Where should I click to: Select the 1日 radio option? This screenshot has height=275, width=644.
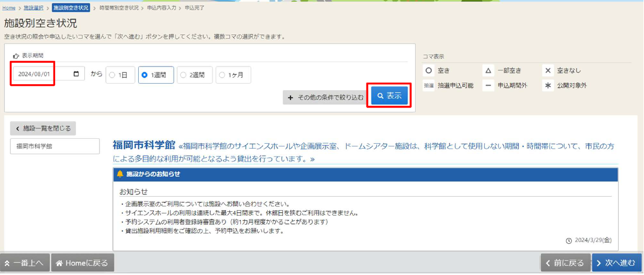click(x=120, y=75)
